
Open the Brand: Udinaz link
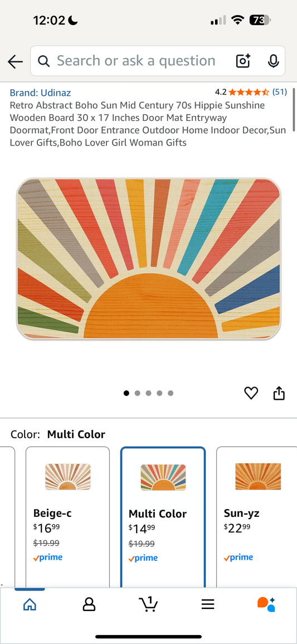pyautogui.click(x=40, y=93)
